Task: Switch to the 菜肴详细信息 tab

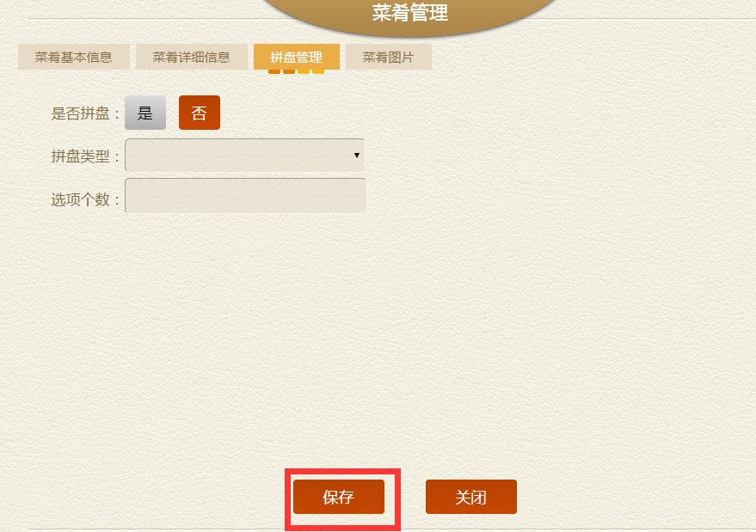Action: click(192, 57)
